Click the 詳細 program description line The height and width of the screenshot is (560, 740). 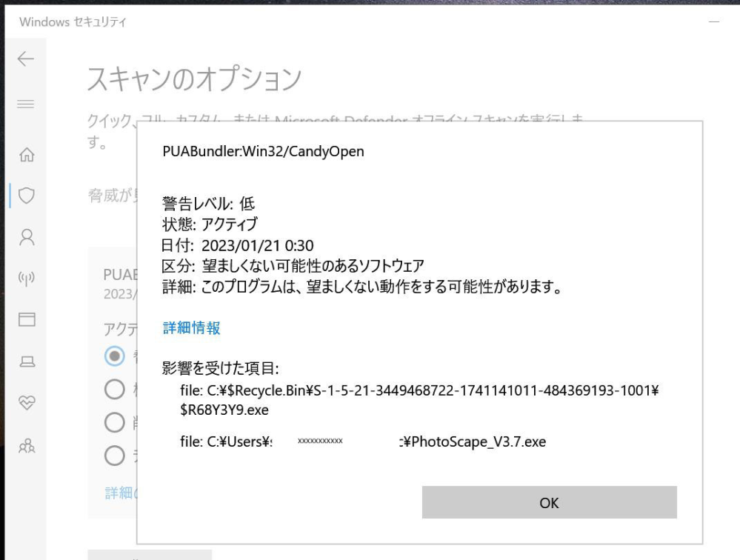[362, 287]
